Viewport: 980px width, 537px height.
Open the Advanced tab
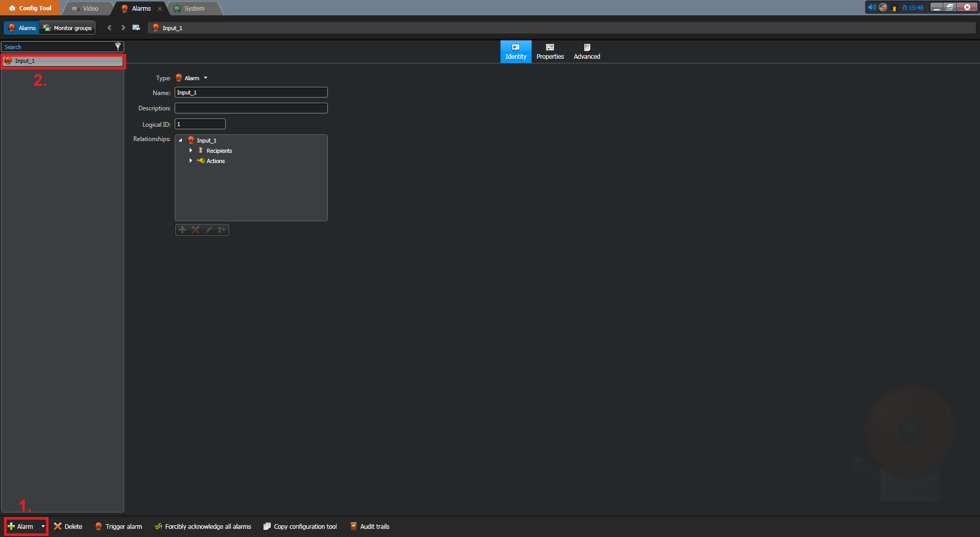587,52
